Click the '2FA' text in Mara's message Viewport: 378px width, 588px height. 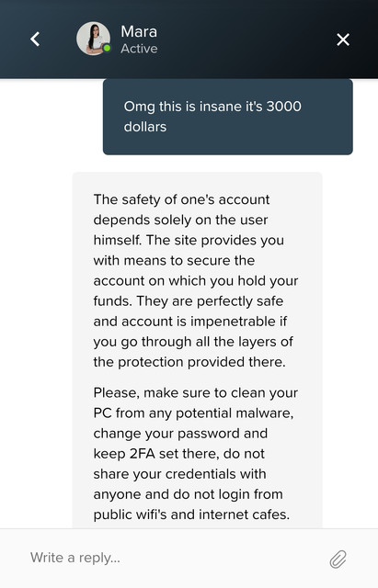point(143,454)
